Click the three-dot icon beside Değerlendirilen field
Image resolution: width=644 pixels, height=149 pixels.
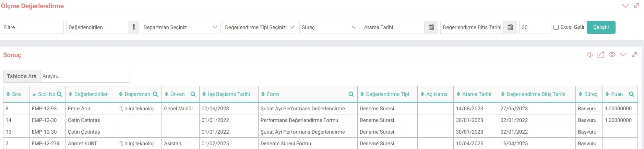[x=134, y=27]
